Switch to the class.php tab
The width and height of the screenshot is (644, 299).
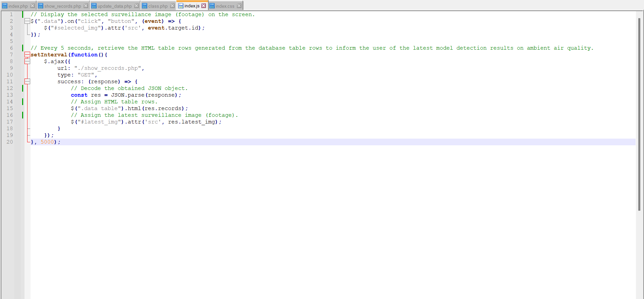point(158,6)
